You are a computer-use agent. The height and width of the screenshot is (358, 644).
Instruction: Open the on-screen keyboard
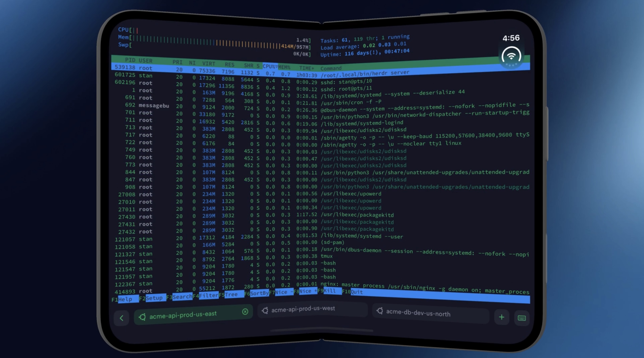click(x=522, y=318)
